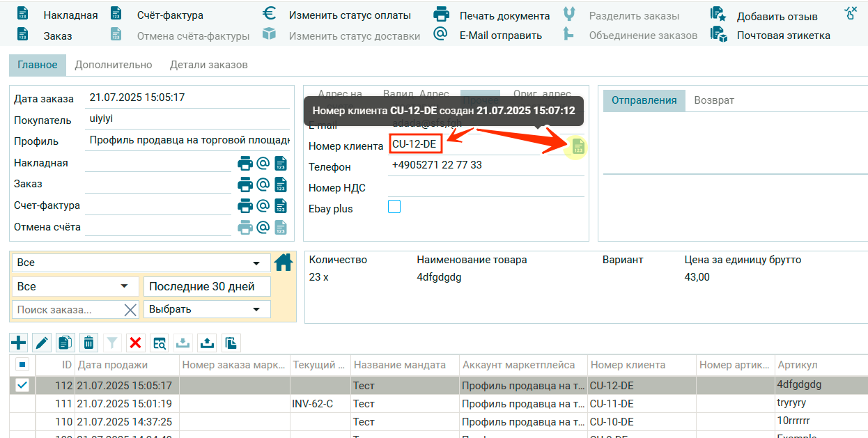Open the Возврат tab
868x438 pixels.
714,100
